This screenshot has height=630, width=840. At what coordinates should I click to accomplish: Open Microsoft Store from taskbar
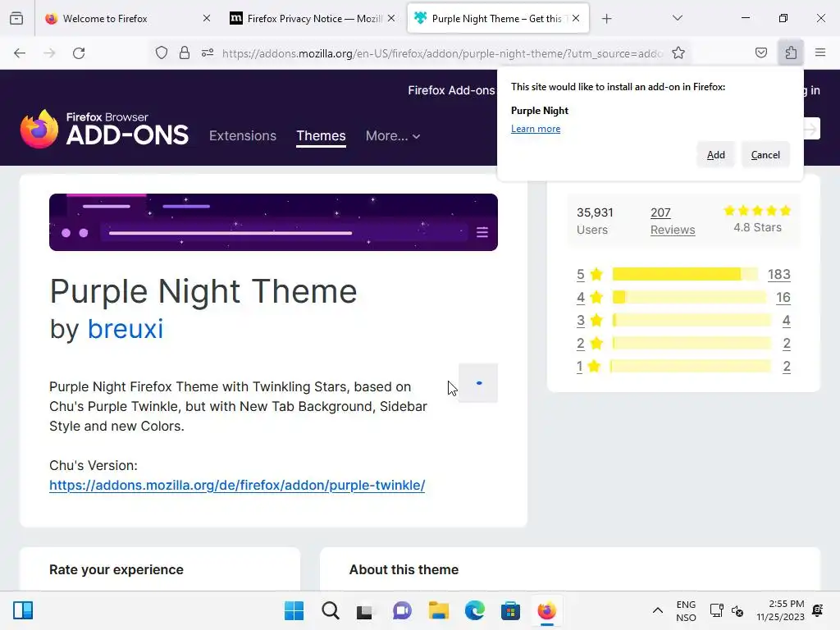tap(510, 610)
